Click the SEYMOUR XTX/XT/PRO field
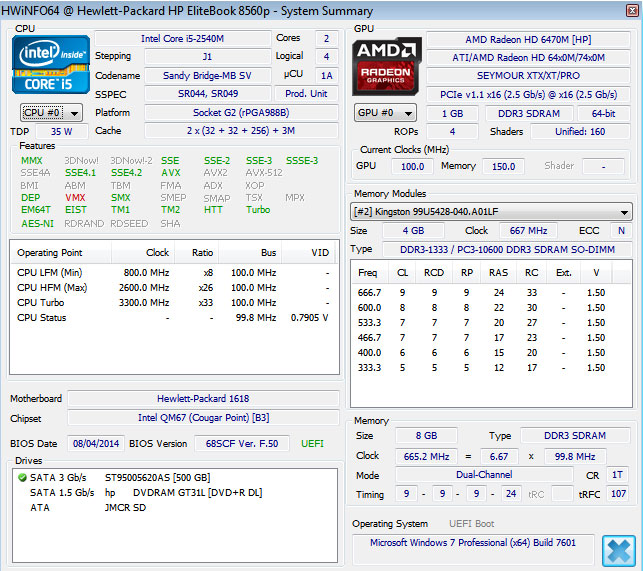Screen dimensions: 643x571 click(528, 76)
